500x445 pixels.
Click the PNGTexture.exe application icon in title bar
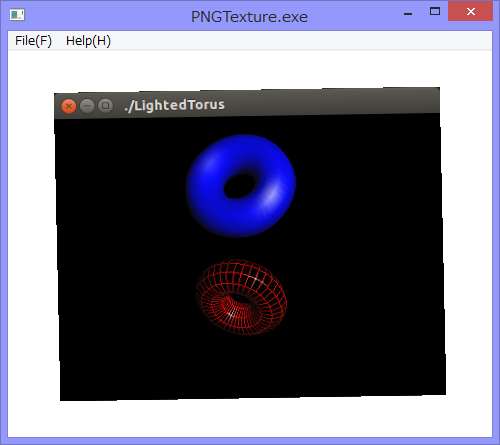pyautogui.click(x=17, y=15)
